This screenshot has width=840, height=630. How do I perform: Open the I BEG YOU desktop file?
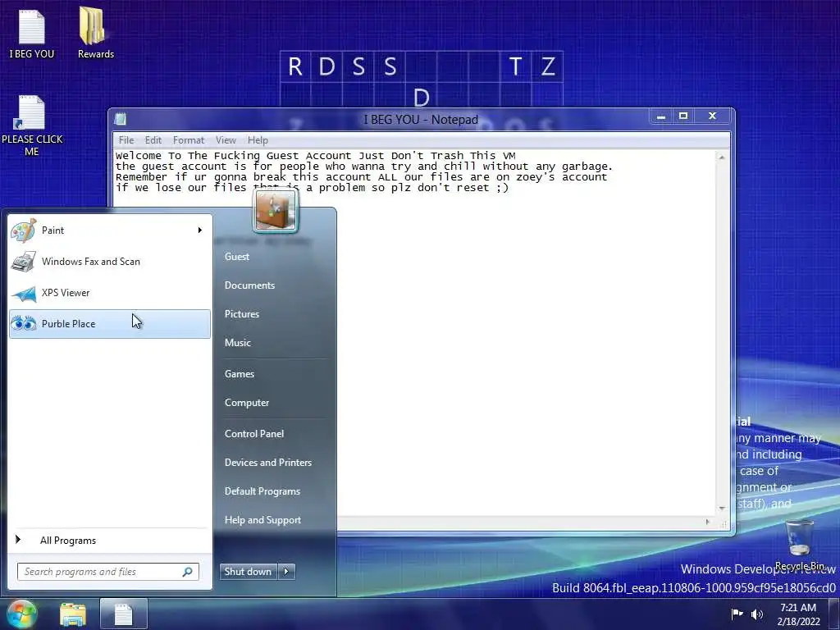(x=32, y=33)
